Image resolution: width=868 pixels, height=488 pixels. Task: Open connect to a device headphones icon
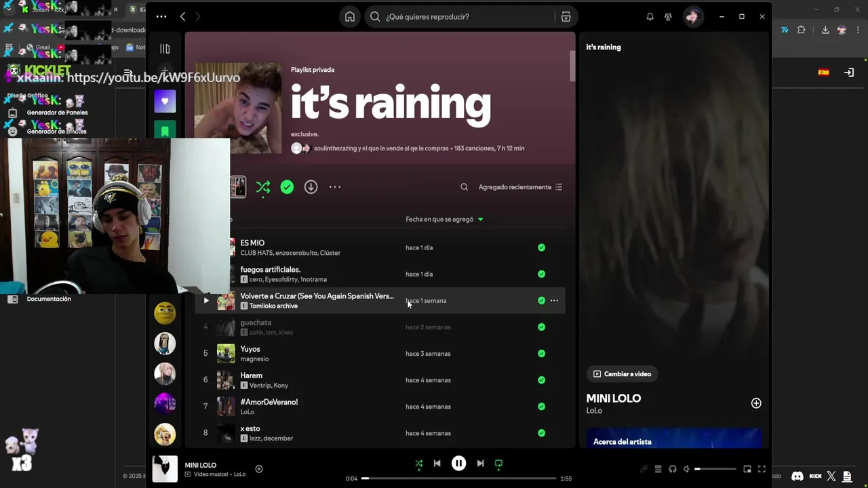tap(673, 469)
